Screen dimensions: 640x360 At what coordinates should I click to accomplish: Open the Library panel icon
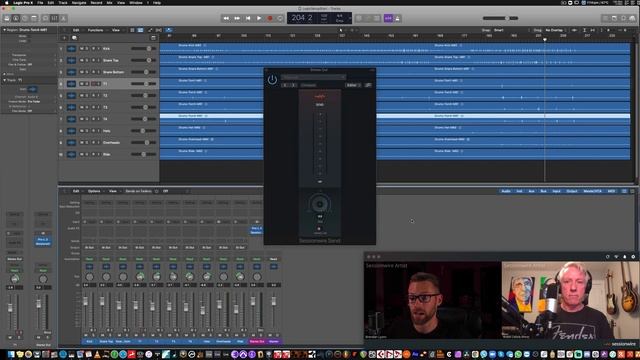[x=7, y=18]
